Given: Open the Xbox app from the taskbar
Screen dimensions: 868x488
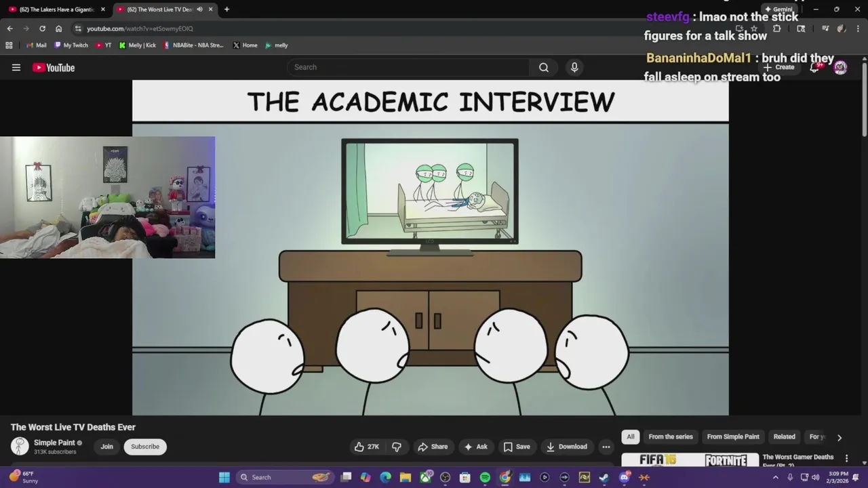Looking at the screenshot, I should (x=426, y=477).
